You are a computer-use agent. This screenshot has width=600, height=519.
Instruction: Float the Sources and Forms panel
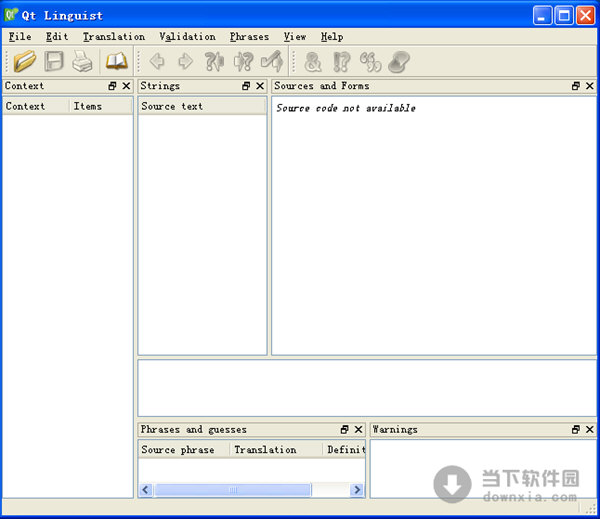pyautogui.click(x=576, y=86)
